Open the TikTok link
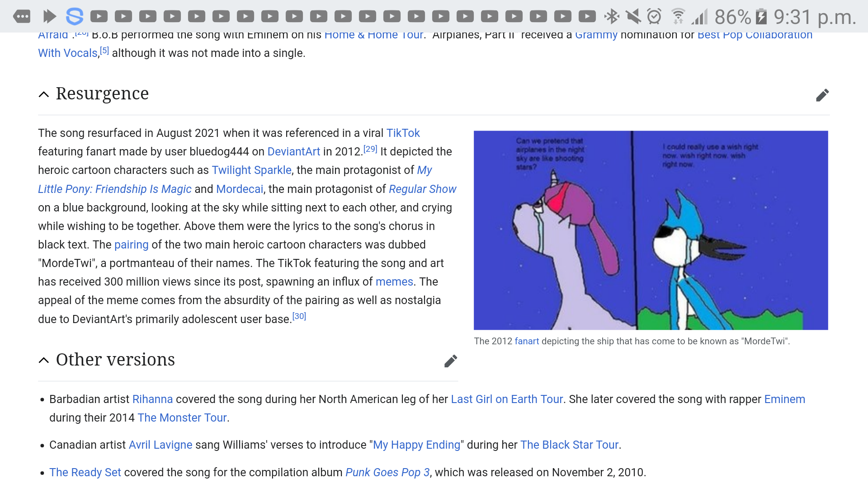 click(x=403, y=133)
